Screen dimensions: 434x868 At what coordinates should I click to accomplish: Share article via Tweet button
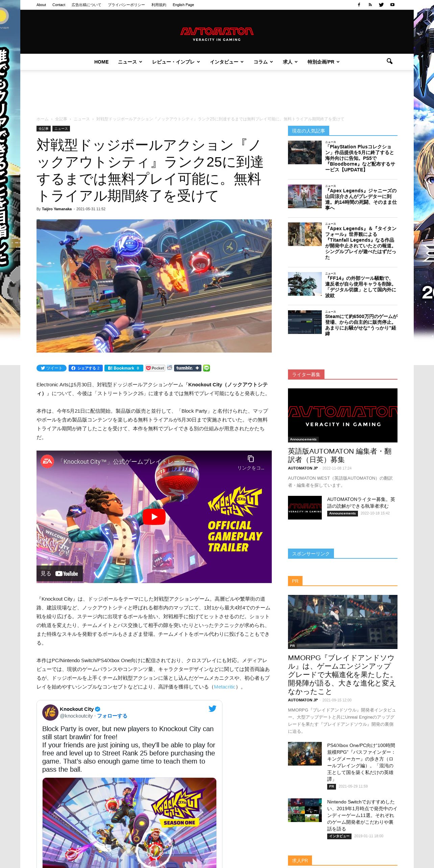tap(51, 368)
